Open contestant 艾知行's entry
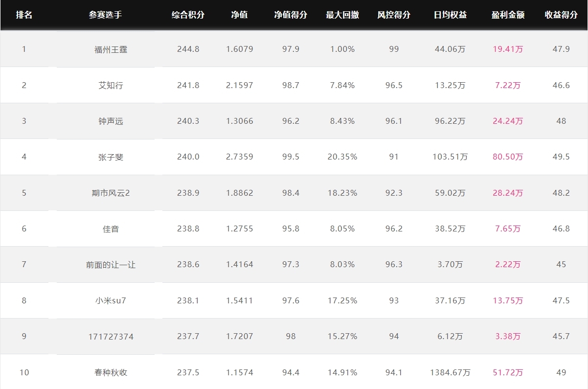Screen dimensions: 588x389 click(x=111, y=85)
